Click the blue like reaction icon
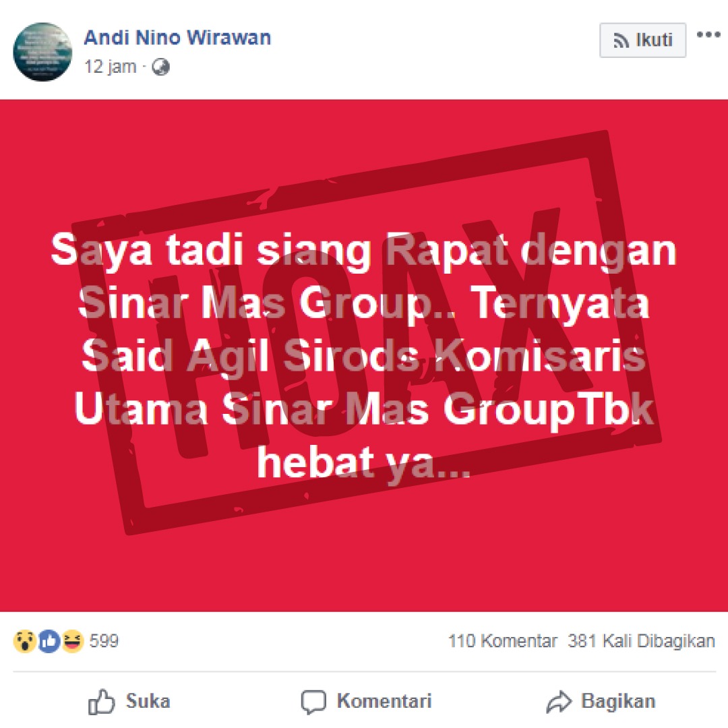This screenshot has height=728, width=728. coord(49,642)
